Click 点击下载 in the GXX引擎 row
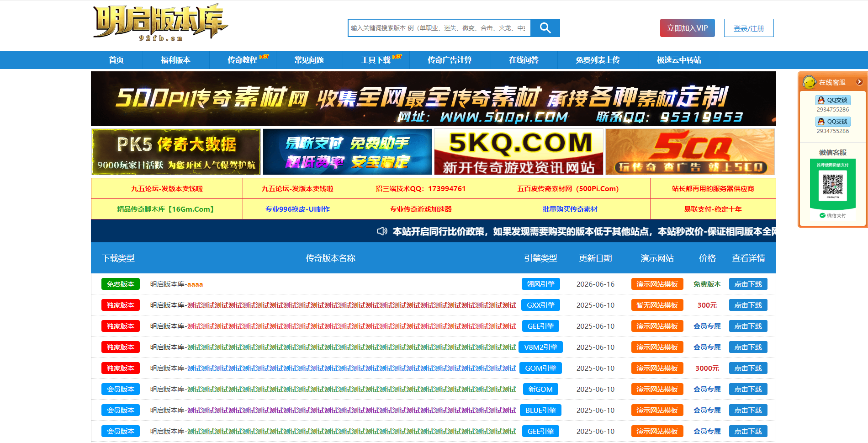Image resolution: width=868 pixels, height=443 pixels. tap(748, 305)
